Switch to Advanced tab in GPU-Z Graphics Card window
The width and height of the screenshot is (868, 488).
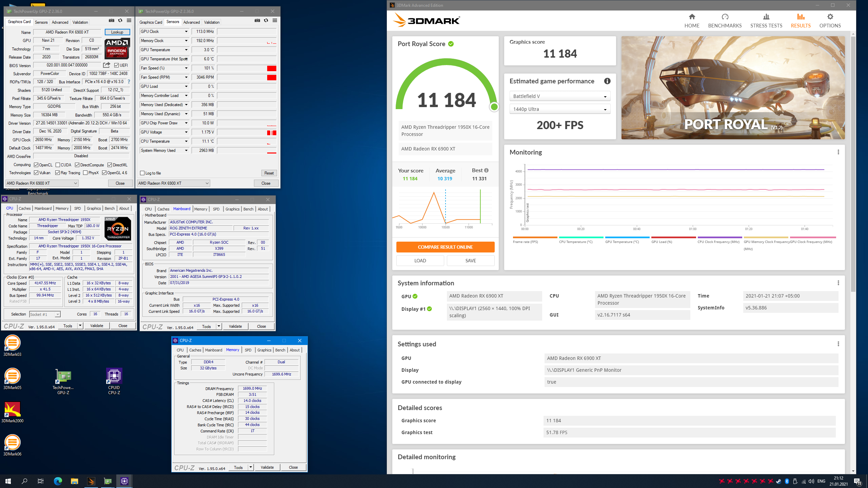(60, 22)
